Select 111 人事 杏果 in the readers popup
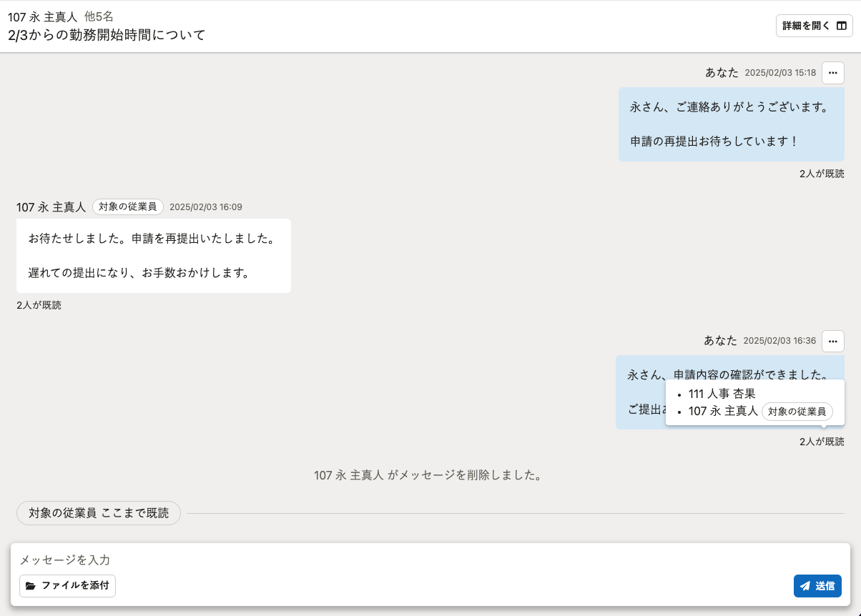The height and width of the screenshot is (616, 861). (722, 394)
